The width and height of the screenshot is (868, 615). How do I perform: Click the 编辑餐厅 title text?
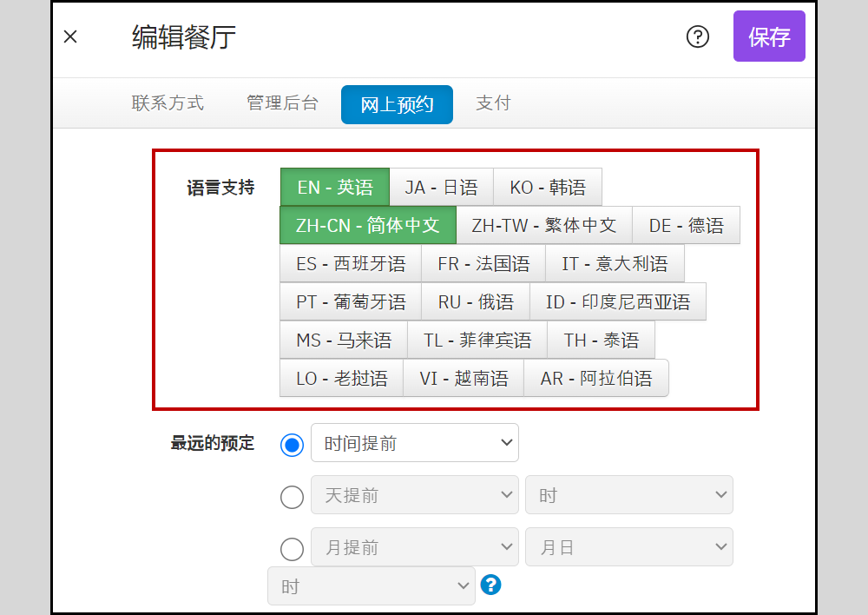tap(184, 37)
